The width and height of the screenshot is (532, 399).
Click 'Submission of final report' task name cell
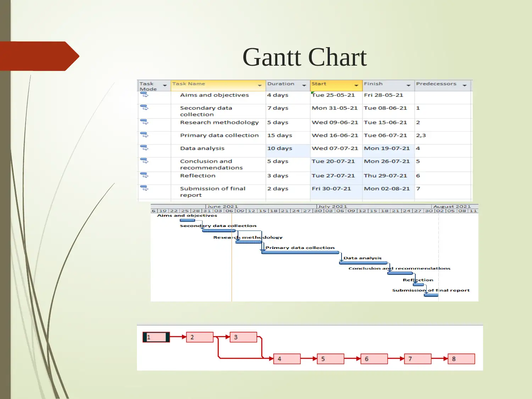[218, 192]
